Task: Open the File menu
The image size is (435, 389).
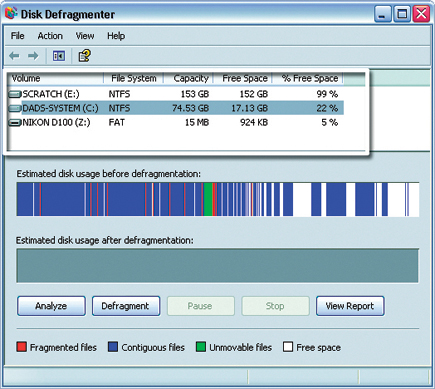Action: [x=17, y=36]
